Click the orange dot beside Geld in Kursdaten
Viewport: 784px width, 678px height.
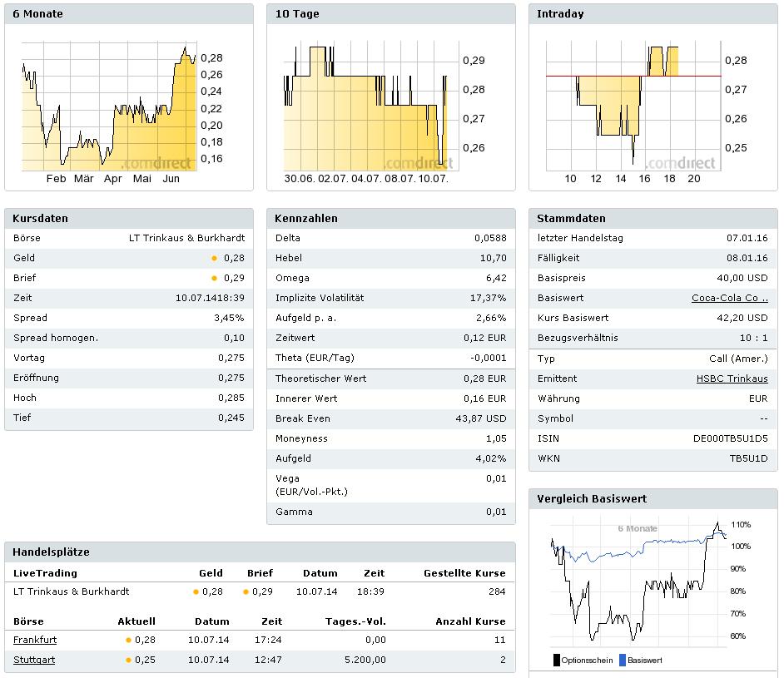click(x=215, y=259)
